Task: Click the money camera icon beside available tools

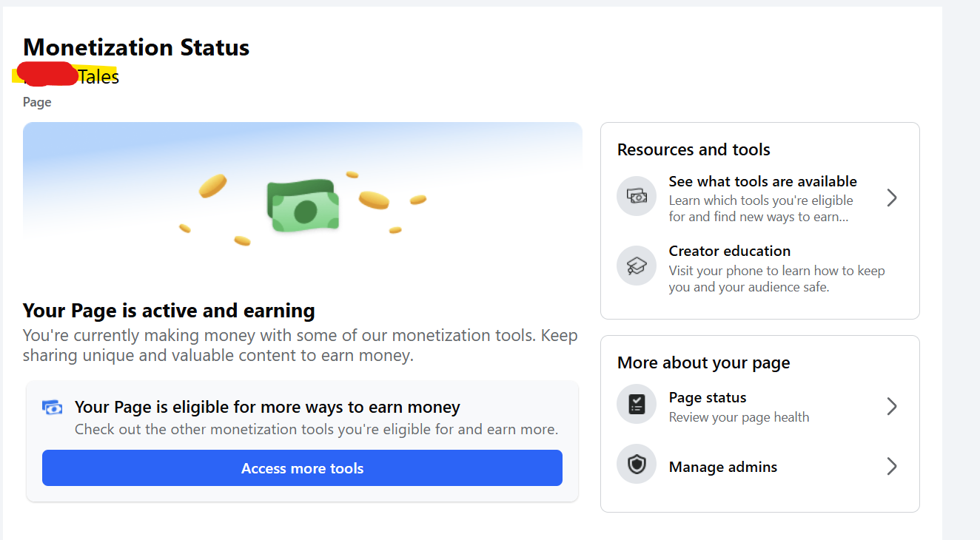Action: [637, 196]
